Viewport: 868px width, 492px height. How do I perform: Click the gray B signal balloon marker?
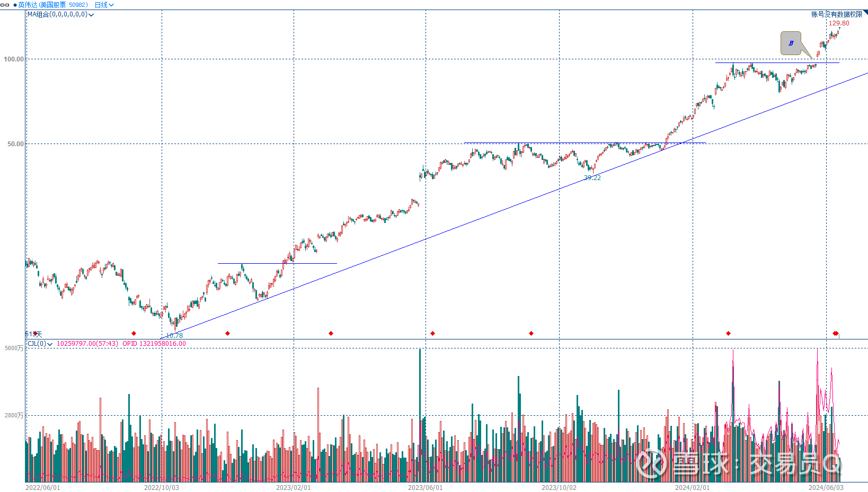coord(791,43)
